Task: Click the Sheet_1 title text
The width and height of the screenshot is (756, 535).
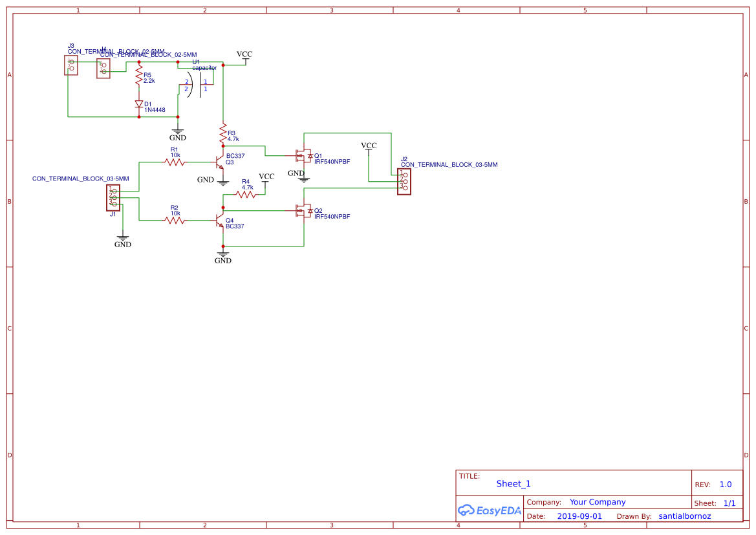Action: (x=513, y=483)
